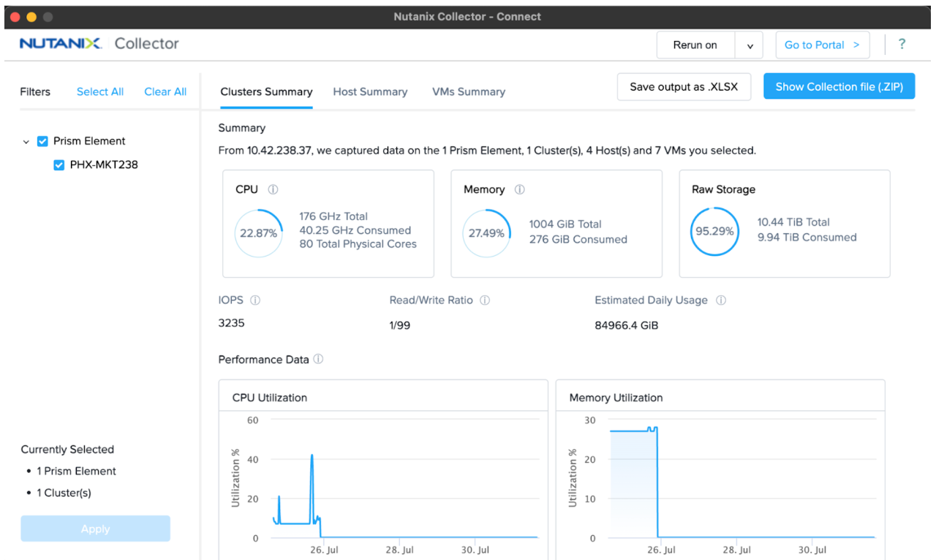Open the VMs Summary tab

(x=468, y=91)
